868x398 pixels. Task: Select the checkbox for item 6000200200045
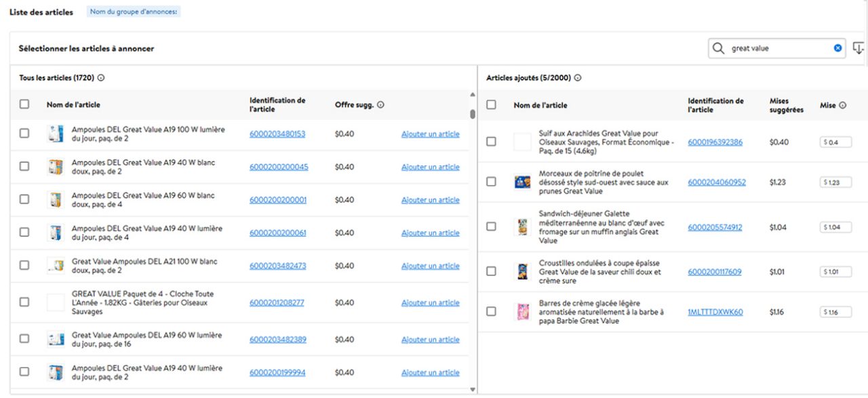click(x=24, y=167)
